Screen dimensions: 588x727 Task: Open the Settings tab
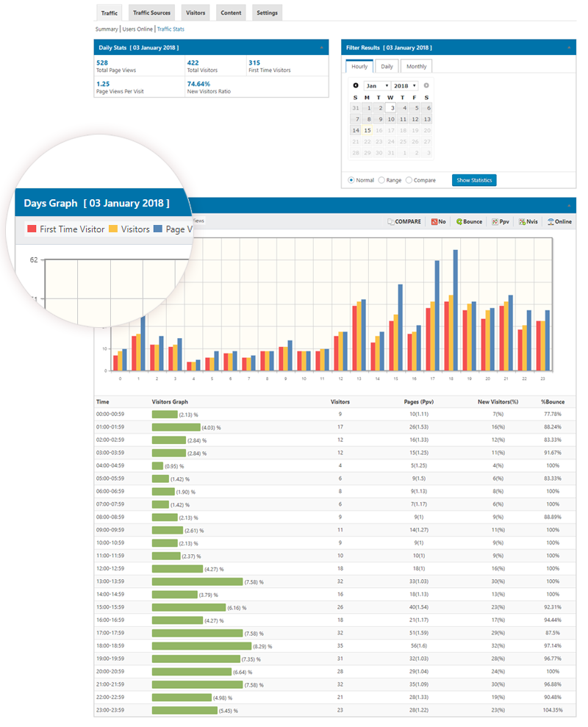click(267, 13)
